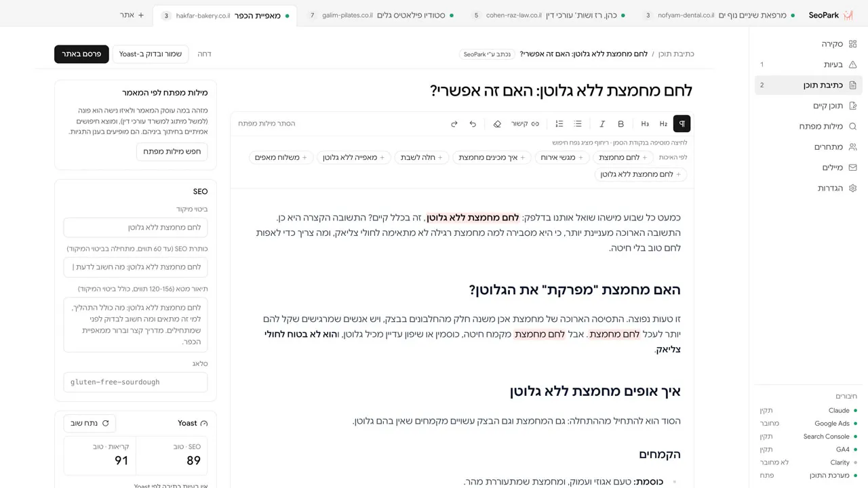The width and height of the screenshot is (868, 488).
Task: Insert a numbered list
Action: pos(559,123)
